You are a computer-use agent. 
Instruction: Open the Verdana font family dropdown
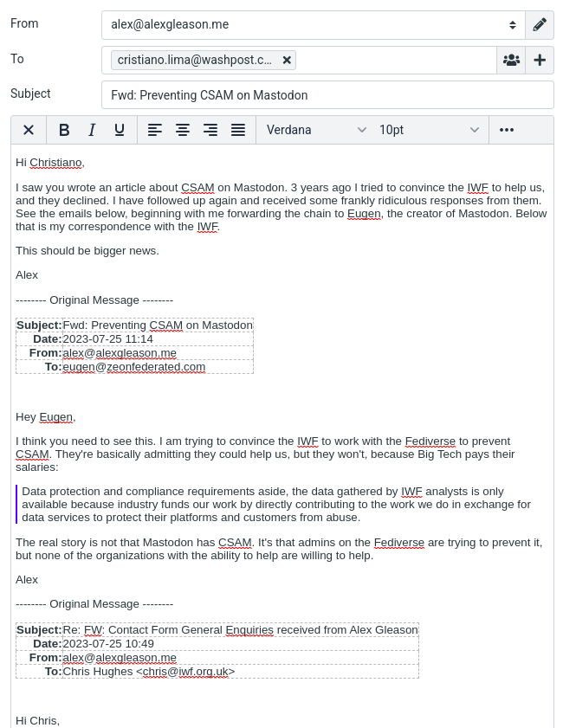pyautogui.click(x=316, y=130)
